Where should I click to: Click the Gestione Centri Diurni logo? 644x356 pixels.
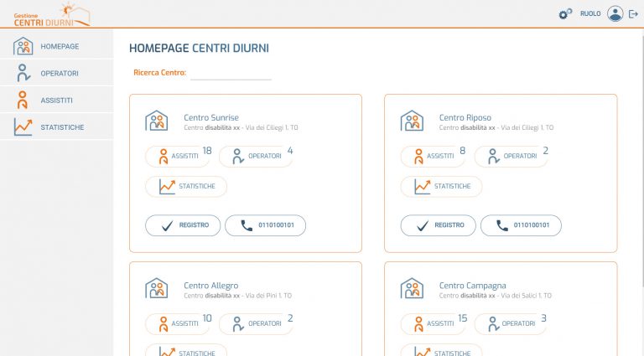click(50, 14)
